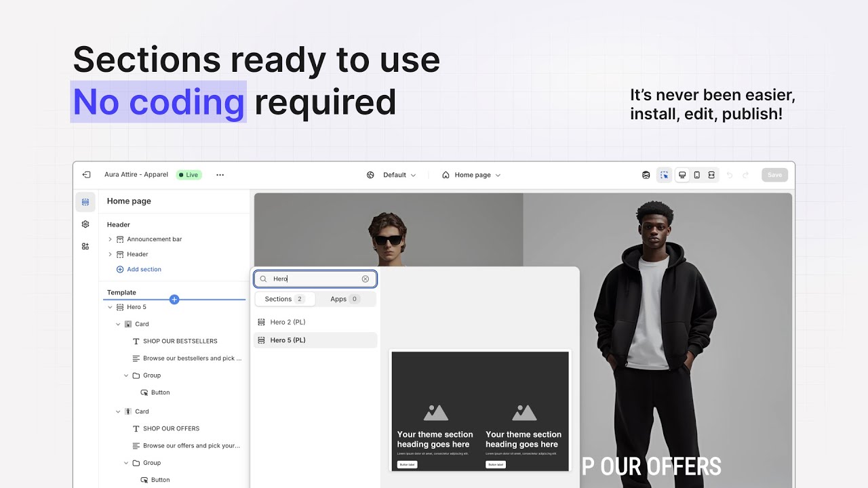This screenshot has height=488, width=868.
Task: Open the Home page template dropdown
Action: click(471, 175)
